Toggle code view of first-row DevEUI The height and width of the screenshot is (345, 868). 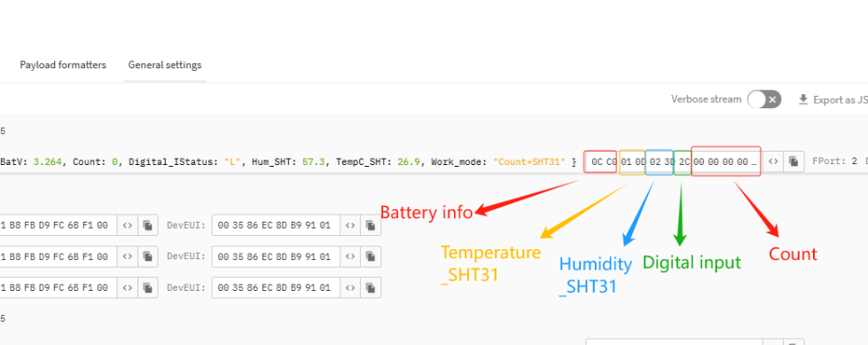click(350, 225)
